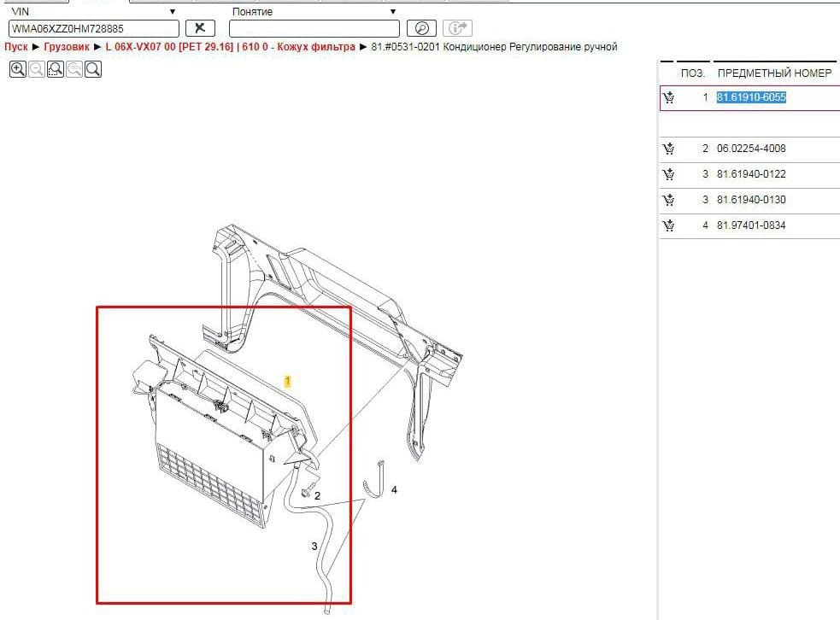The image size is (840, 620).
Task: Clear the VIN field with X button
Action: [x=200, y=28]
